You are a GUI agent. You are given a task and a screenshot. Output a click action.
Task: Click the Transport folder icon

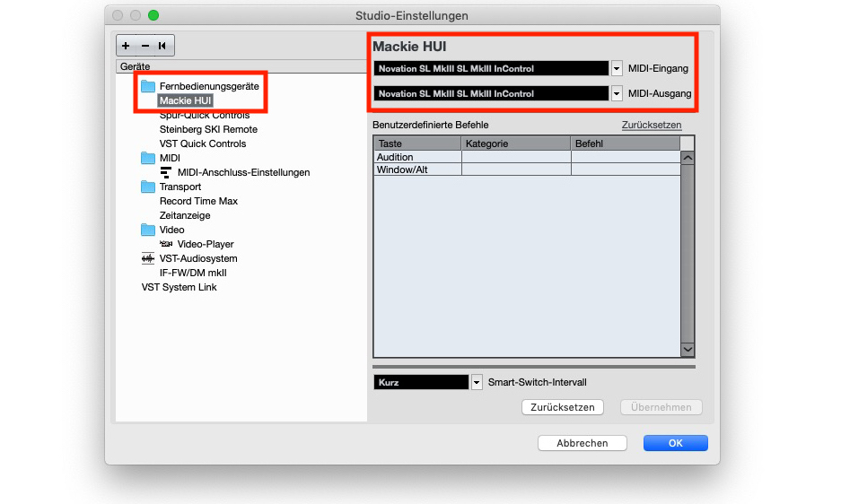148,187
